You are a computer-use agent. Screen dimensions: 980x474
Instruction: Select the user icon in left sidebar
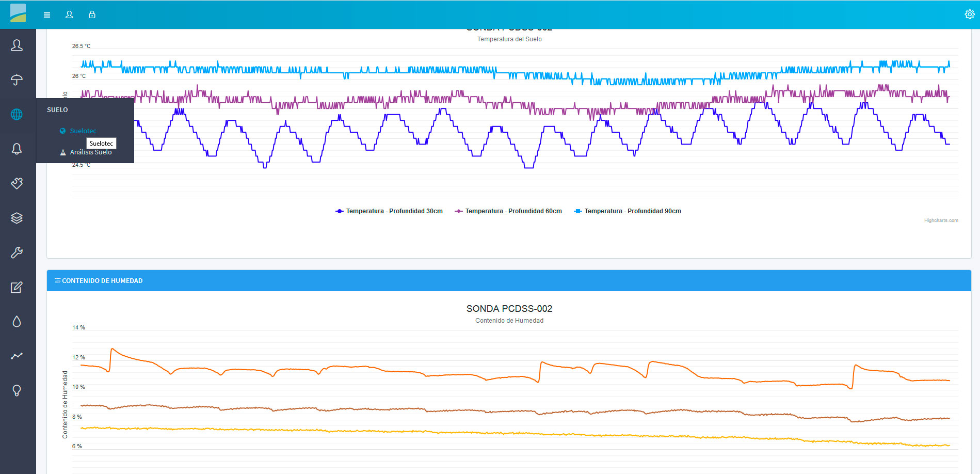pos(17,45)
